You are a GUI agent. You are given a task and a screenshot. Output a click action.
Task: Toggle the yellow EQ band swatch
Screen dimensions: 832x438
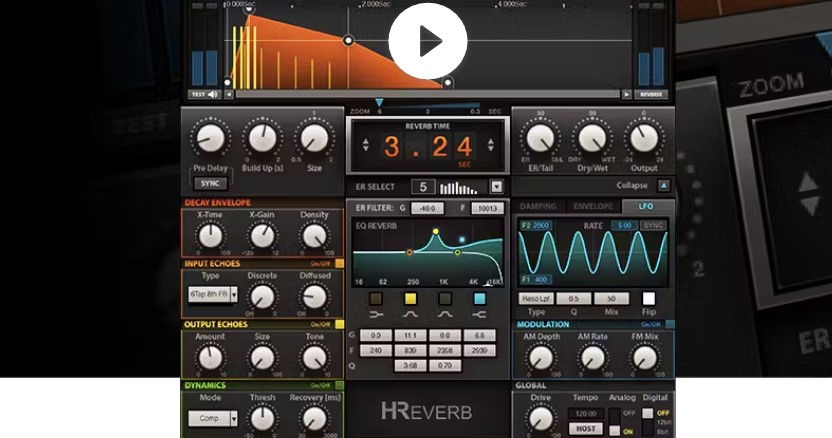tap(410, 299)
